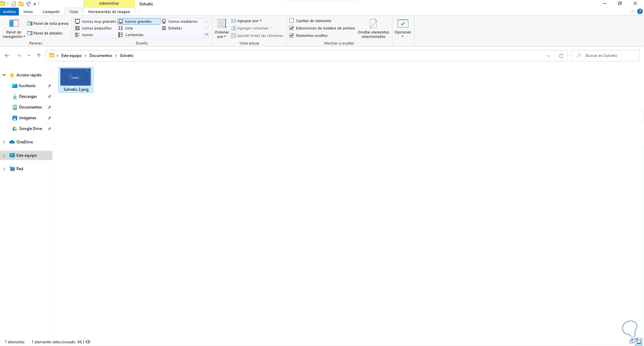Open the address bar history dropdown
The image size is (644, 346).
pyautogui.click(x=549, y=56)
